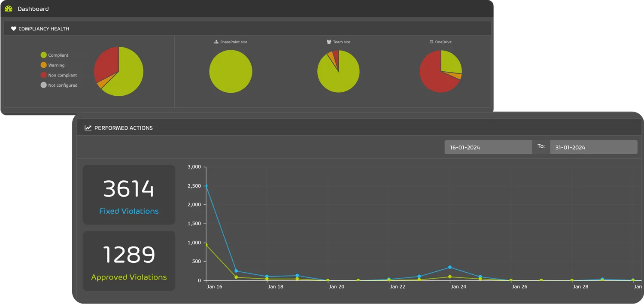Viewport: 644px width, 304px height.
Task: Open the start date picker showing 16-01-2024
Action: tap(488, 147)
